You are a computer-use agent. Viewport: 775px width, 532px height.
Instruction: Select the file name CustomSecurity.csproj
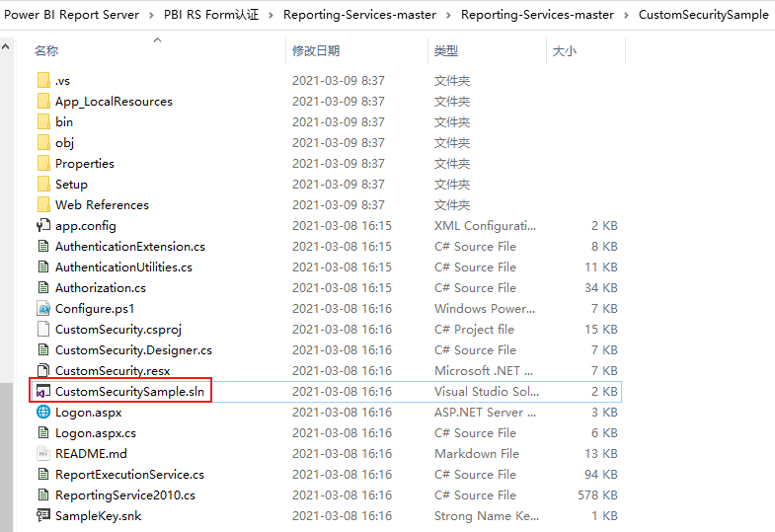[118, 329]
